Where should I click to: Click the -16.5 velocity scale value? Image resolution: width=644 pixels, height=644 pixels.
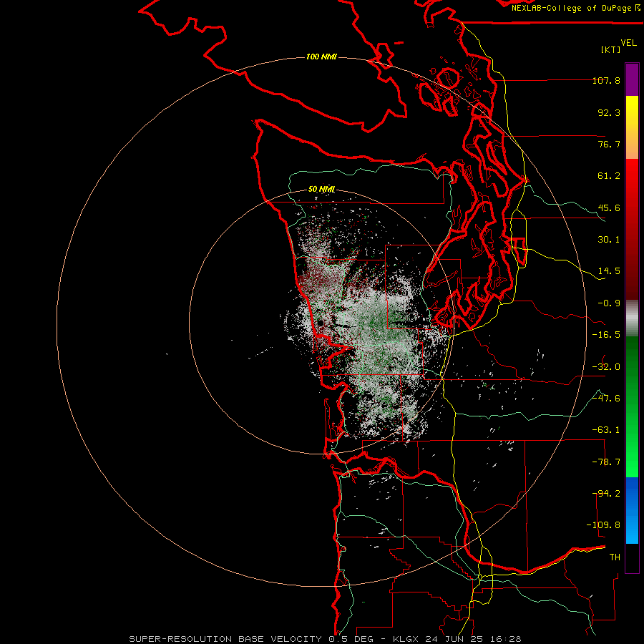(x=606, y=335)
